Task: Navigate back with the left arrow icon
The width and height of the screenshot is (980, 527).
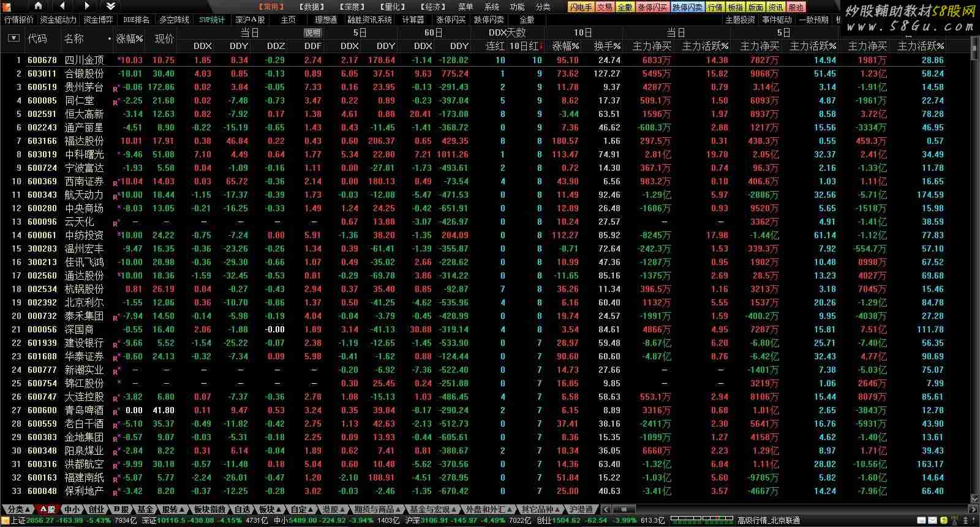Action: tap(62, 6)
